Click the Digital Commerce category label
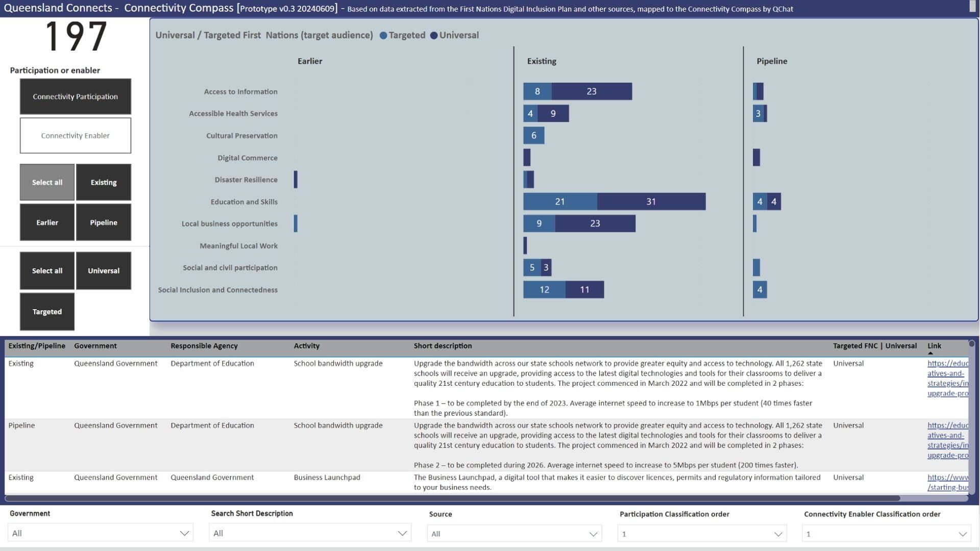This screenshot has height=551, width=980. click(248, 158)
